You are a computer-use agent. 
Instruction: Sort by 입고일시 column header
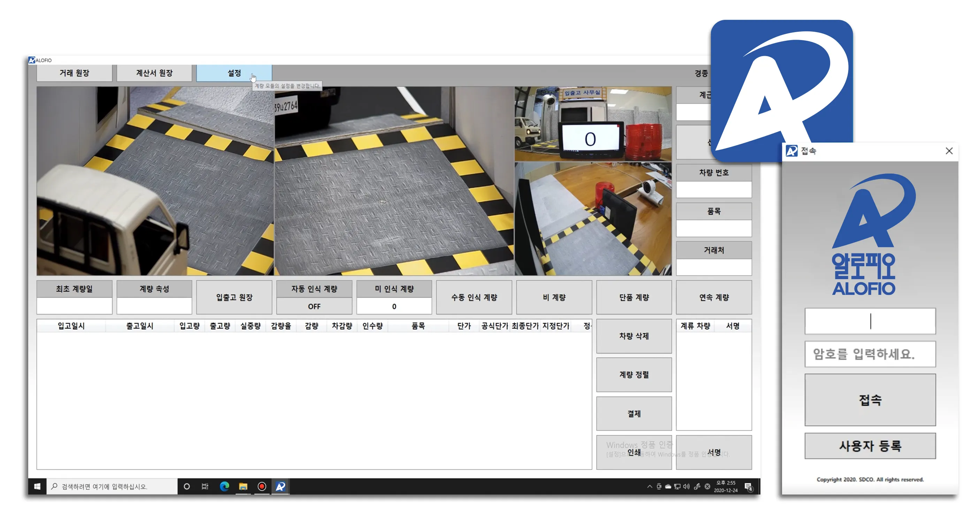[71, 326]
